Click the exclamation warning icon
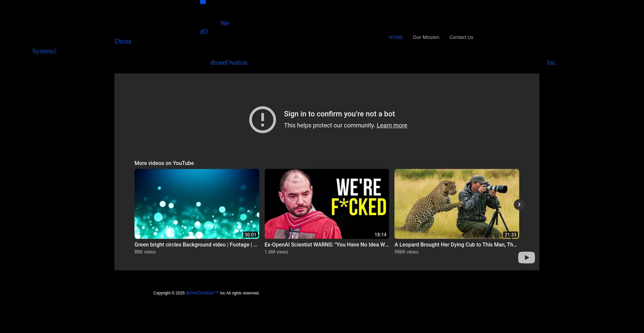The image size is (644, 333). [x=263, y=120]
